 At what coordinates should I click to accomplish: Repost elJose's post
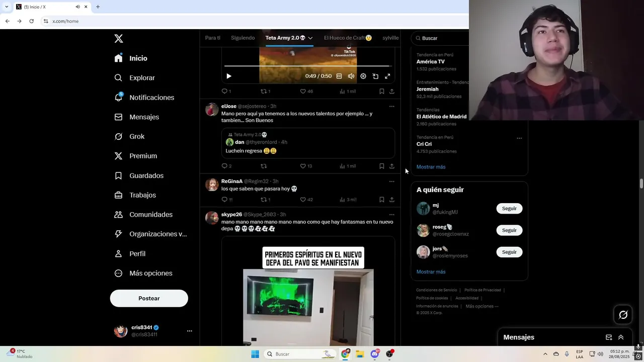point(264,166)
